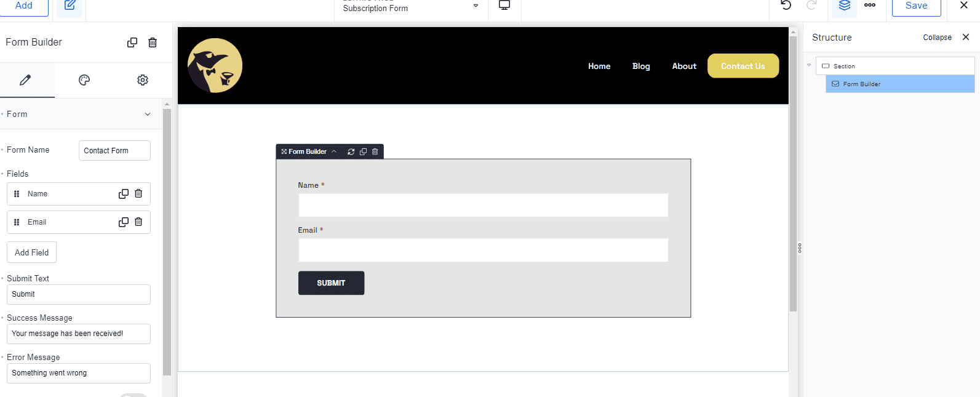Edit the Error Message input
The height and width of the screenshot is (397, 980).
(x=79, y=373)
